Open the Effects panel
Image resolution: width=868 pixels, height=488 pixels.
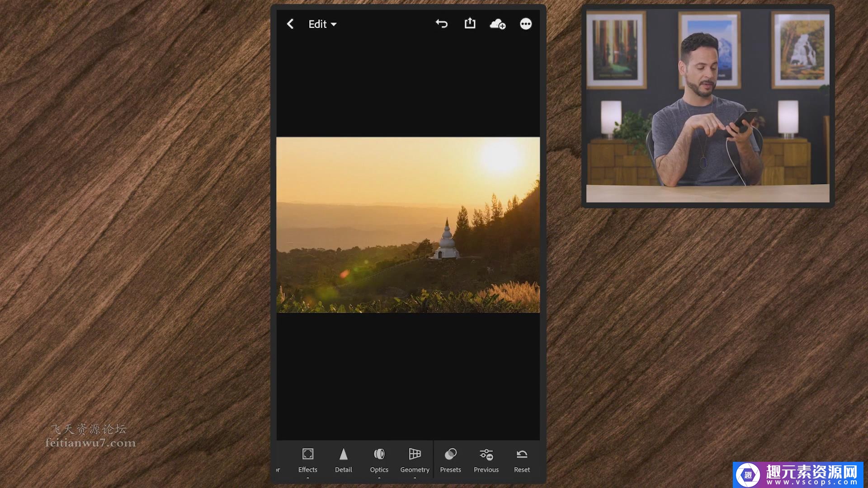307,460
